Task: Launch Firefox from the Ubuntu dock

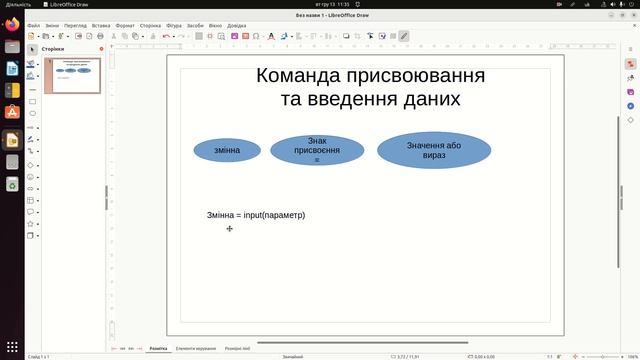Action: 12,24
